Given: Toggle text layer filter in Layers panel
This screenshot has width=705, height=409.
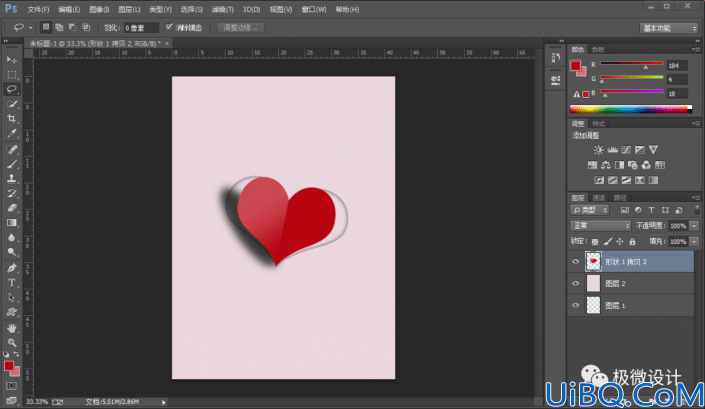Looking at the screenshot, I should point(651,210).
